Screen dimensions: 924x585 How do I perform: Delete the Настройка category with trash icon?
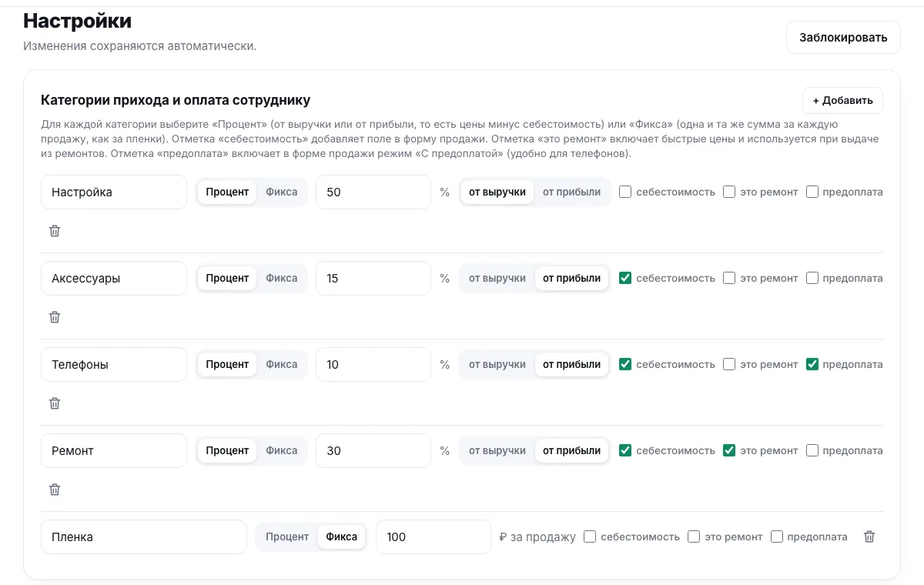[x=55, y=231]
